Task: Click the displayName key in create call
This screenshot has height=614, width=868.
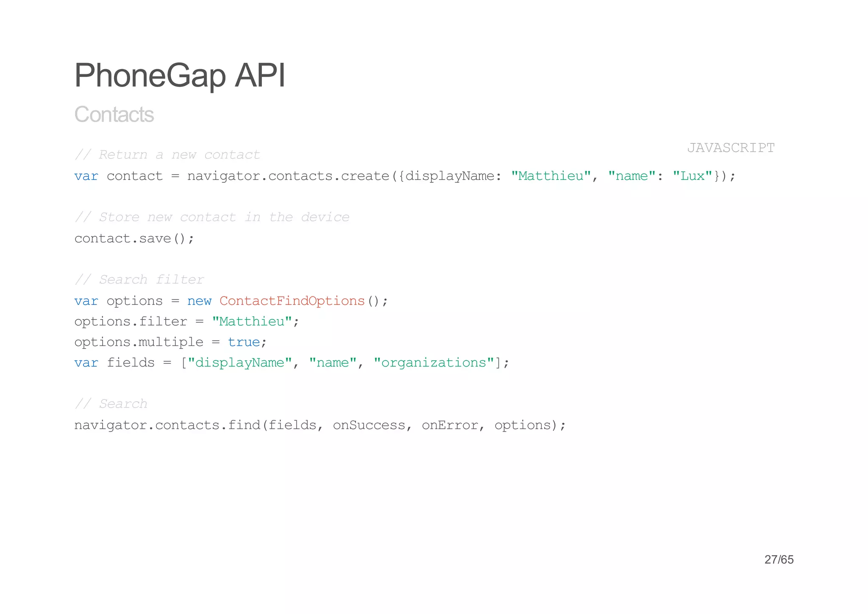Action: (449, 176)
